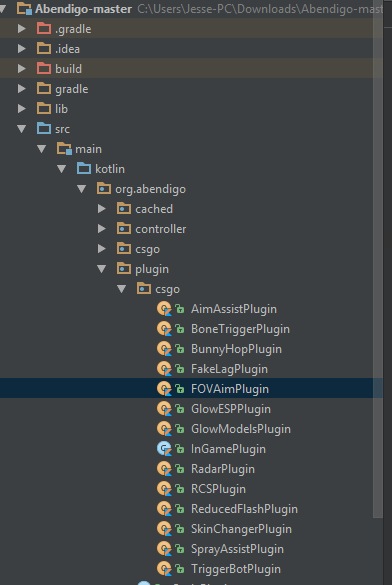Click the blue src folder icon

click(x=44, y=128)
